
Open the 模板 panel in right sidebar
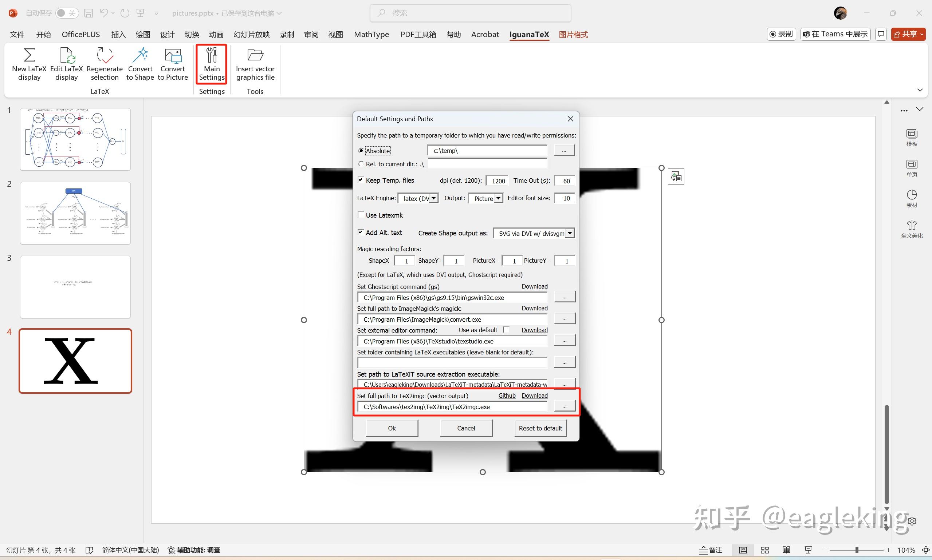click(912, 137)
